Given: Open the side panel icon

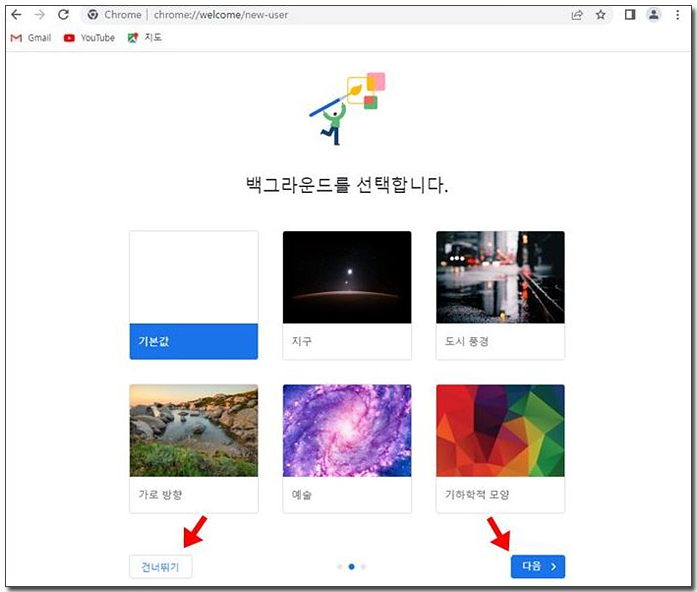Looking at the screenshot, I should [x=630, y=15].
